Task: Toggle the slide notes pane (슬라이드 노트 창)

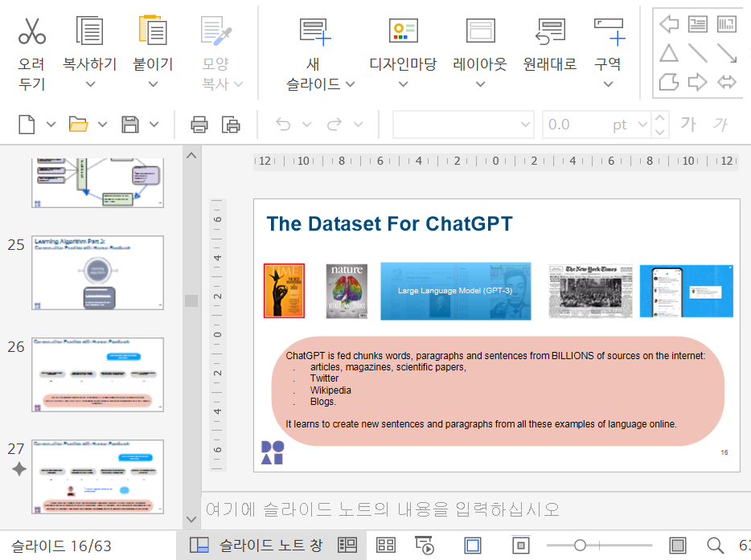Action: (x=256, y=546)
